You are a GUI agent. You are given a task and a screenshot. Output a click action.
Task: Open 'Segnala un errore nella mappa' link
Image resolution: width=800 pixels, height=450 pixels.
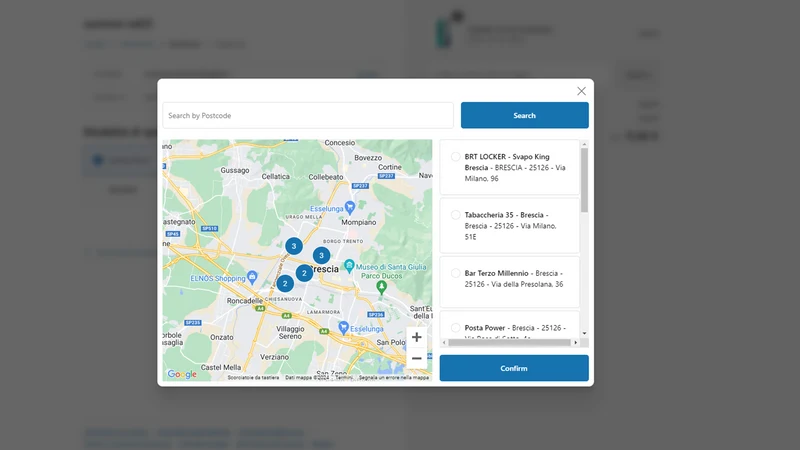click(x=394, y=378)
